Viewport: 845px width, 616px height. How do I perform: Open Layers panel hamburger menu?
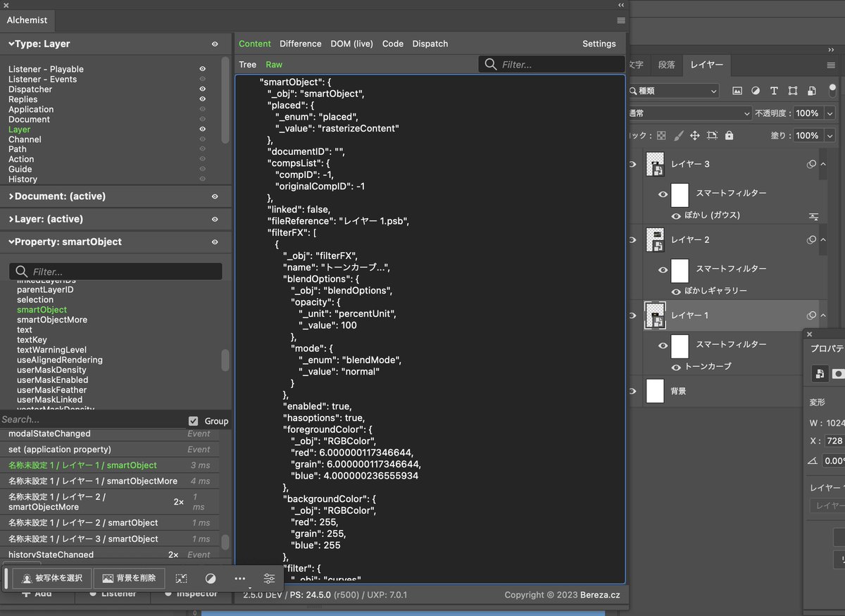coord(831,65)
